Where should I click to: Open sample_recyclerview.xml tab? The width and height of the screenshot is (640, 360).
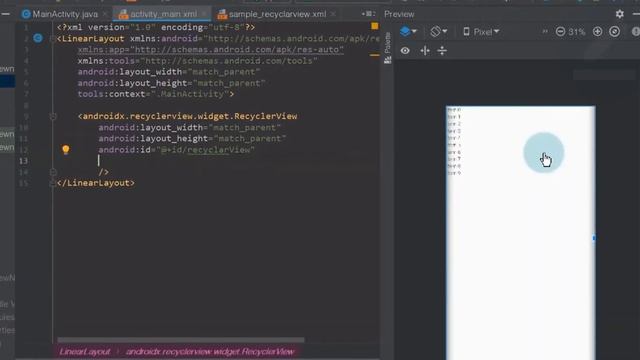click(272, 14)
